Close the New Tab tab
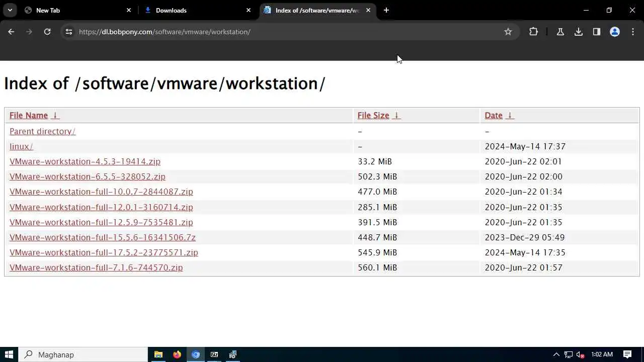Image resolution: width=644 pixels, height=362 pixels. coord(129,10)
